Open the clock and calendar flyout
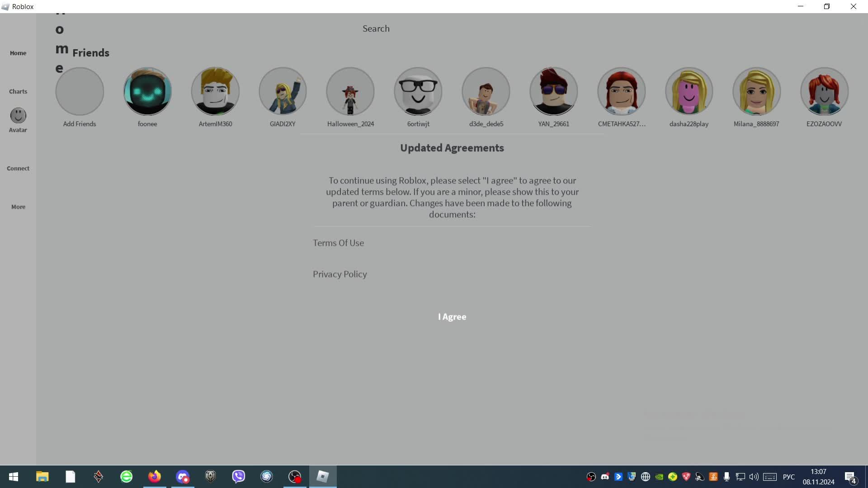Viewport: 868px width, 488px height. pos(819,477)
